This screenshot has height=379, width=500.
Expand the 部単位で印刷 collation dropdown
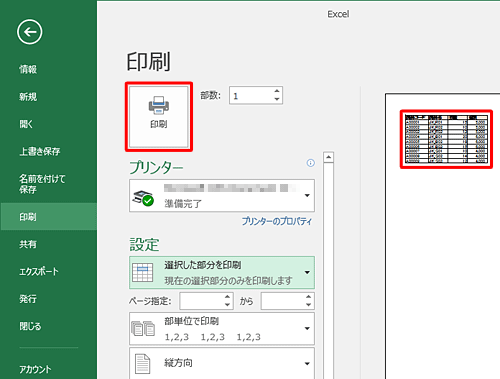click(222, 328)
